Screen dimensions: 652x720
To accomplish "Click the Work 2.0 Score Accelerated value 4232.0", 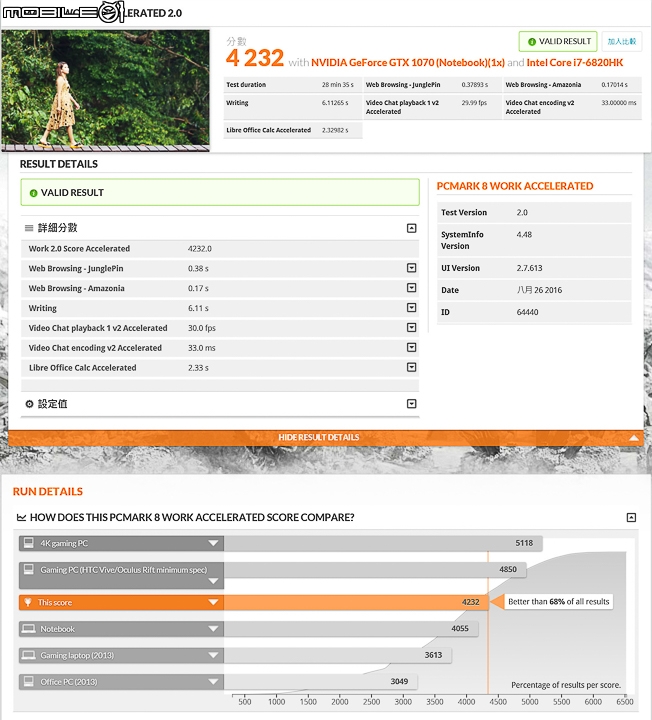I will click(199, 248).
